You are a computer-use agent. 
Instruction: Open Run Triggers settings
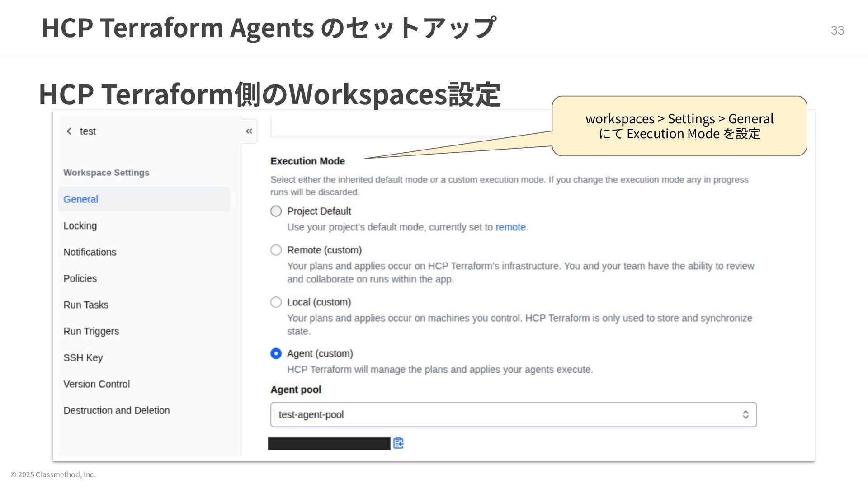(x=91, y=331)
